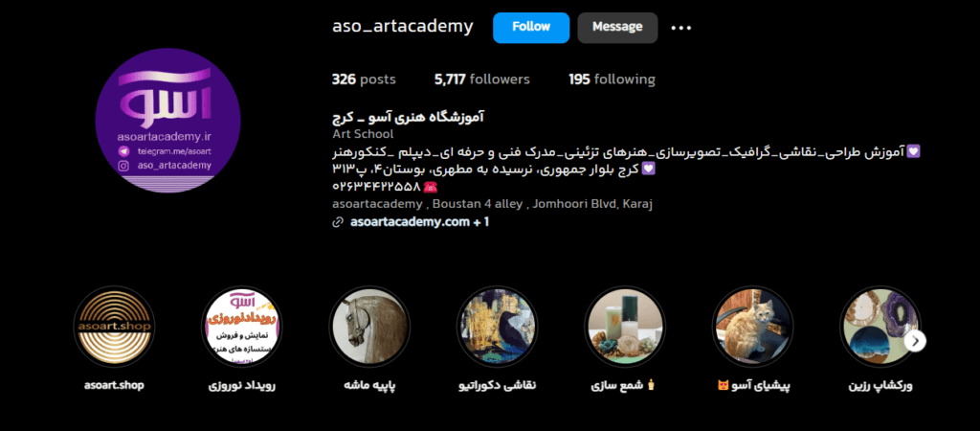Open the three-dot more options menu
The height and width of the screenshot is (431, 980).
click(681, 28)
